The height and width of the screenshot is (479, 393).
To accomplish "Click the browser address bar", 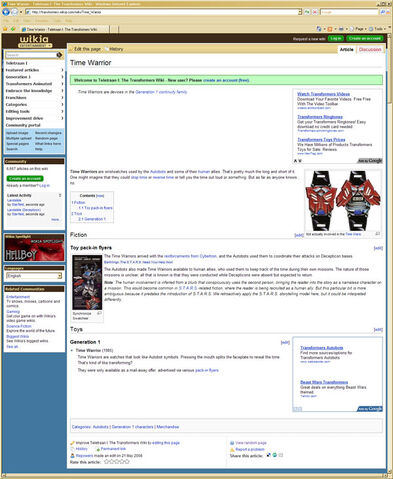I will [x=162, y=12].
